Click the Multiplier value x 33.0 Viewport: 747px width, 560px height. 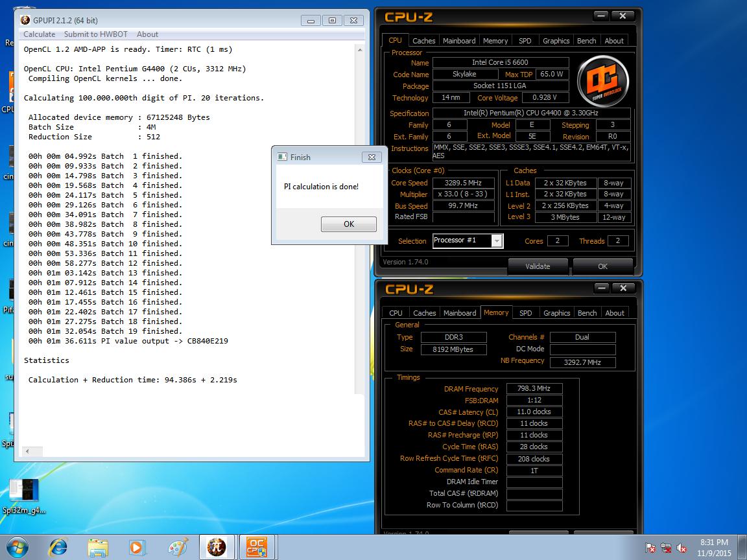(463, 194)
